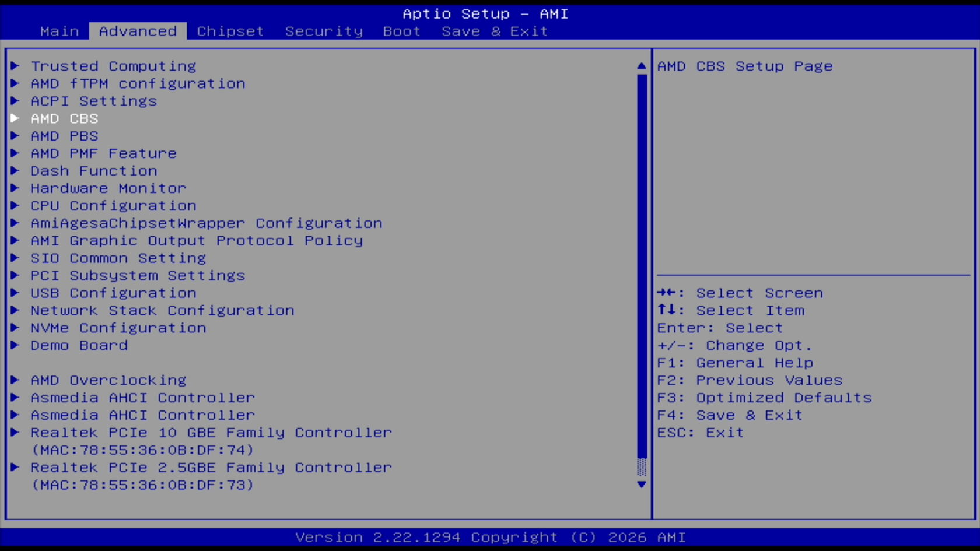Click the scroll down arrow of the list

tap(642, 485)
